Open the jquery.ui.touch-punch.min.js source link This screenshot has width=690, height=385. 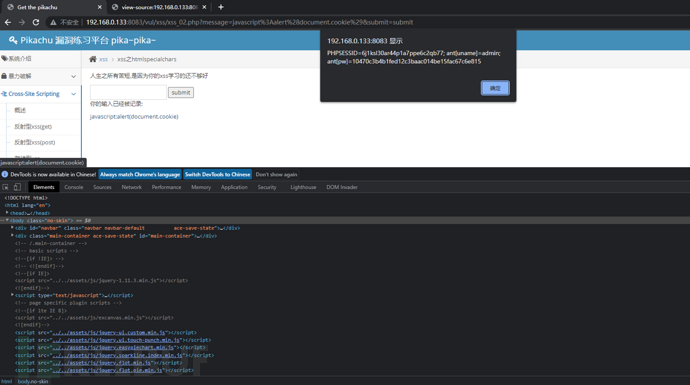click(116, 340)
